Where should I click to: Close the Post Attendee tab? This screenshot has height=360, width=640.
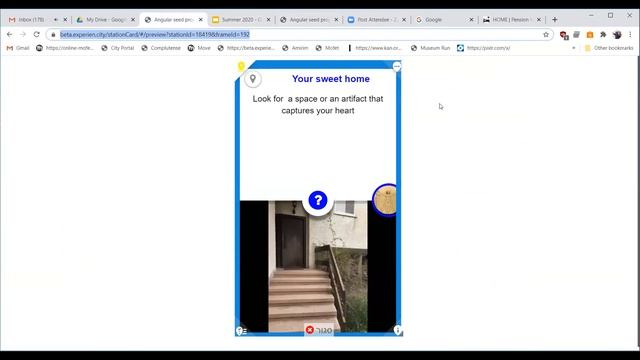(404, 20)
